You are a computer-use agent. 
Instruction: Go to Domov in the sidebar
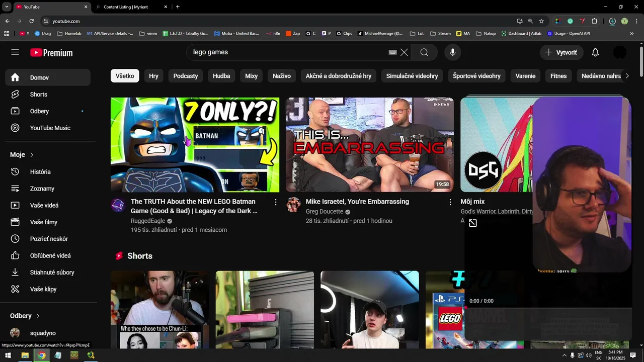pyautogui.click(x=48, y=77)
